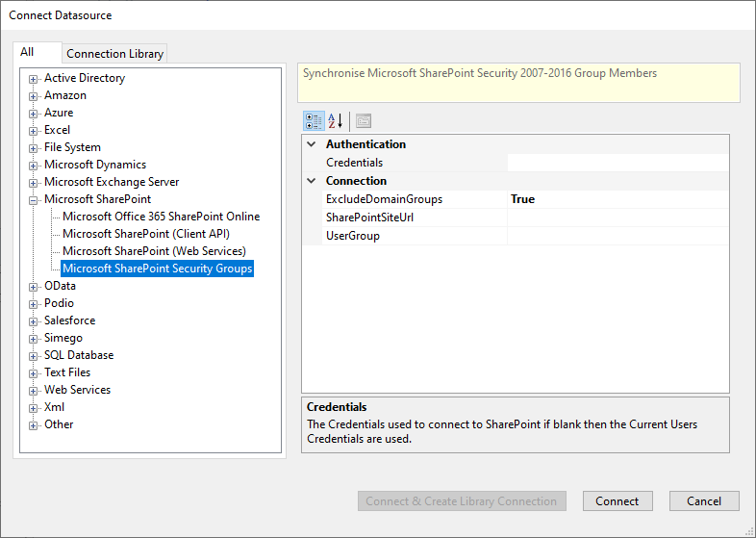Collapse the Connection property category
Image resolution: width=756 pixels, height=538 pixels.
coord(312,181)
